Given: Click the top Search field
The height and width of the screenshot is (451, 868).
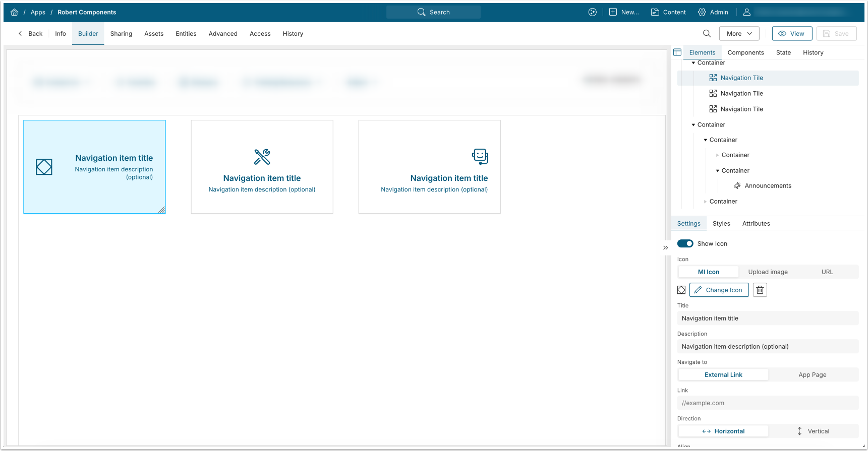Looking at the screenshot, I should point(433,12).
